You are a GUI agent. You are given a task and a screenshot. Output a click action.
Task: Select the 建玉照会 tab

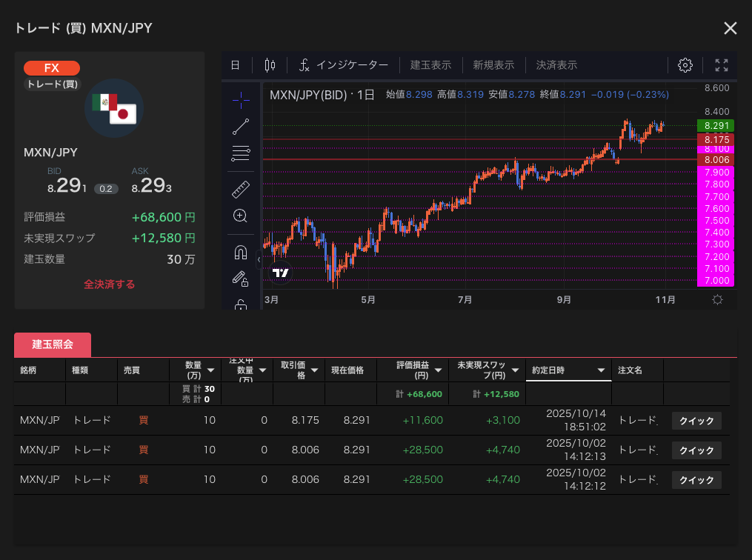tap(53, 344)
